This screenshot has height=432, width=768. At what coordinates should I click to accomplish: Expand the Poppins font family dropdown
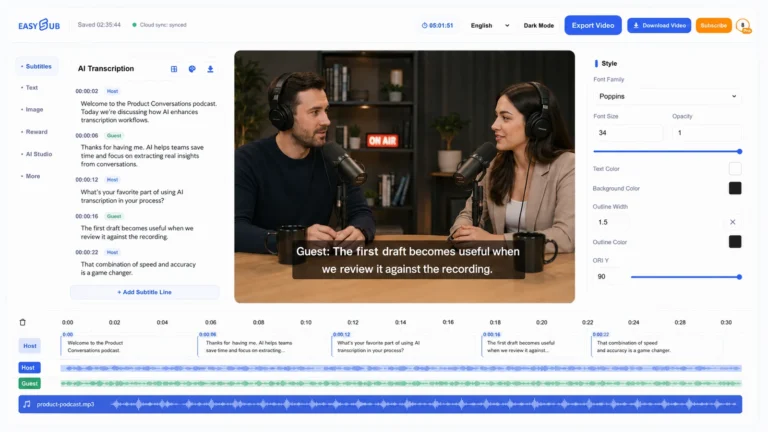(667, 96)
